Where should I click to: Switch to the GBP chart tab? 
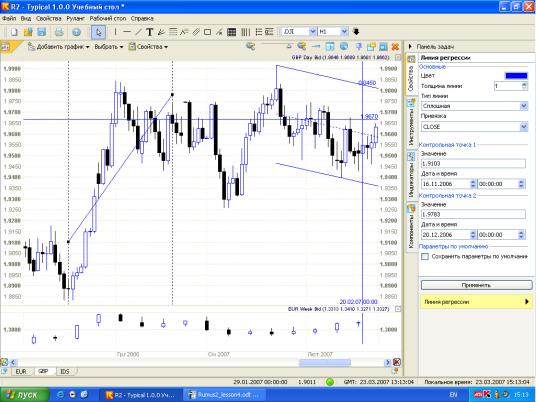(43, 371)
